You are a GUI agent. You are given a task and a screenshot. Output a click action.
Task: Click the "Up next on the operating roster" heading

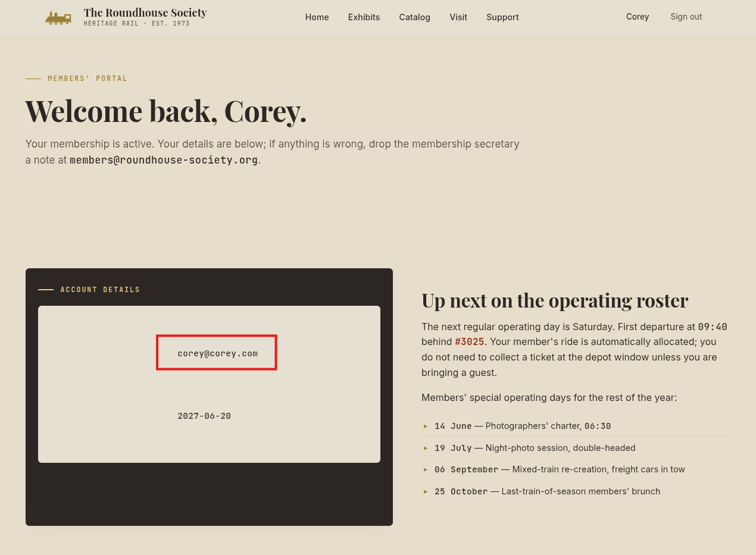click(x=555, y=300)
